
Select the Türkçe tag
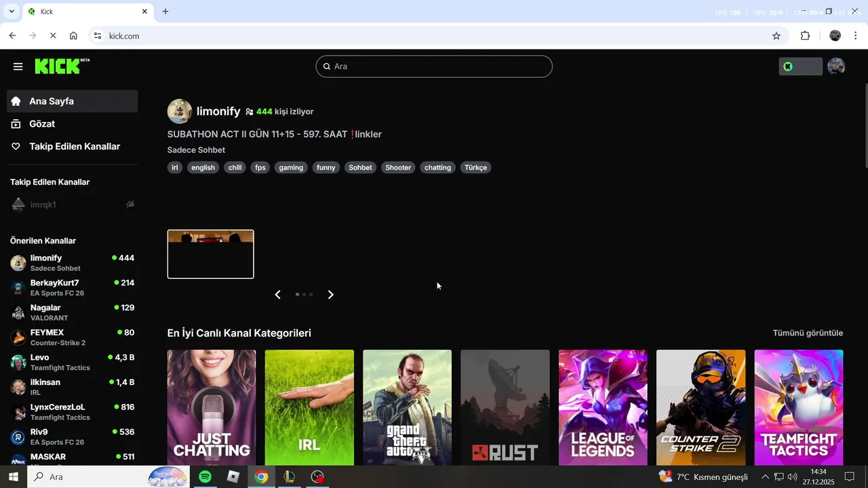point(475,167)
